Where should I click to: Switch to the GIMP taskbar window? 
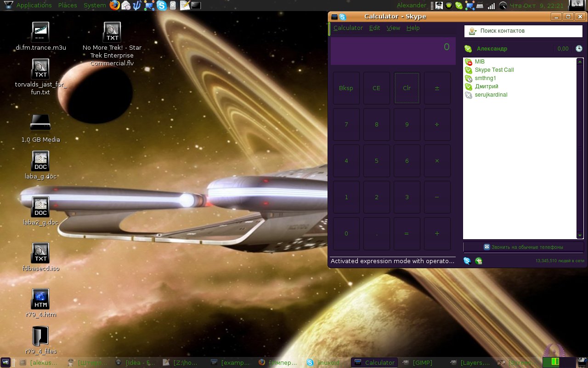point(422,362)
